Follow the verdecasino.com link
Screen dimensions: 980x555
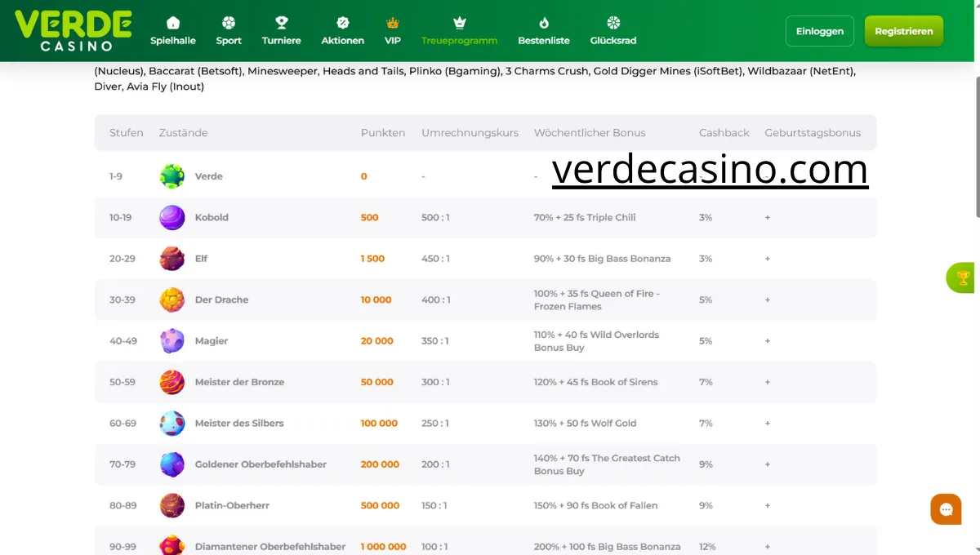[710, 170]
